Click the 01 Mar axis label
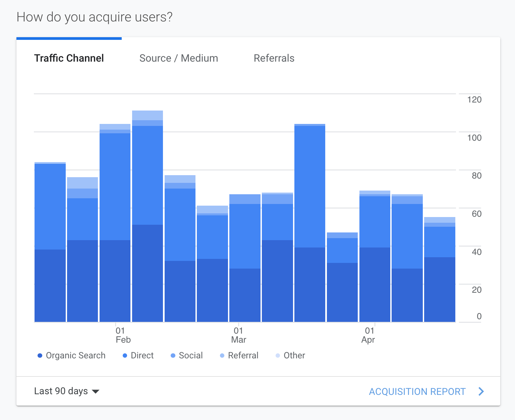 point(238,335)
